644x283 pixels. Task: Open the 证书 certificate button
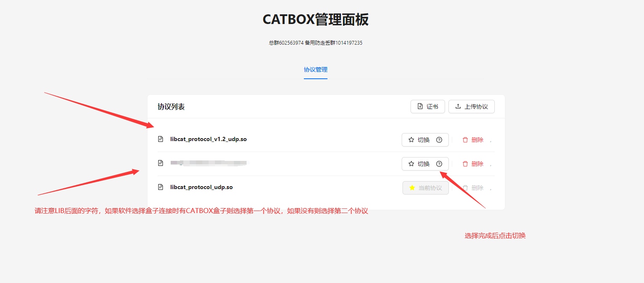pos(427,107)
